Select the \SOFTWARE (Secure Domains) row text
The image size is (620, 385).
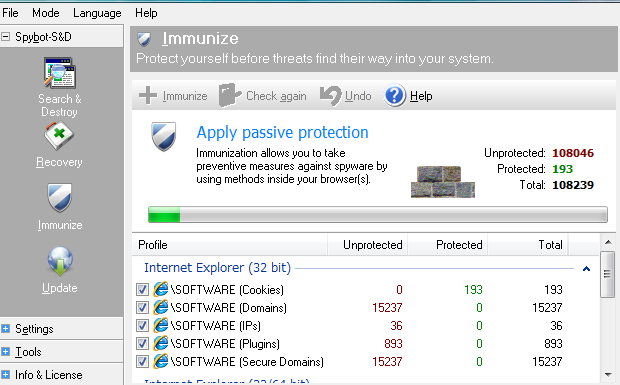point(247,362)
